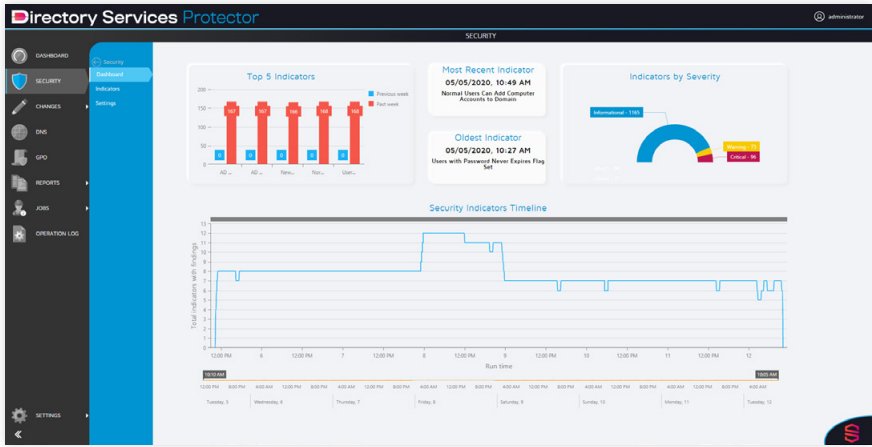Click the Operation Log file icon
Viewport: 872px width, 447px height.
[x=19, y=234]
